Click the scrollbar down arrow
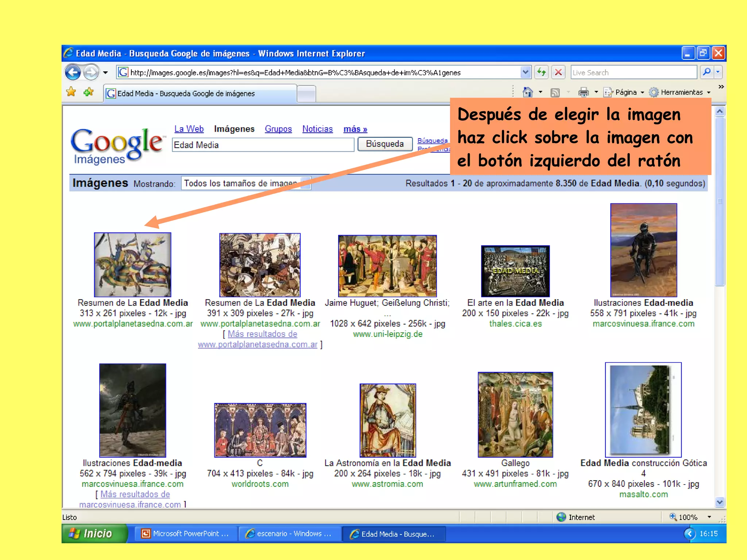The height and width of the screenshot is (560, 747). (720, 502)
